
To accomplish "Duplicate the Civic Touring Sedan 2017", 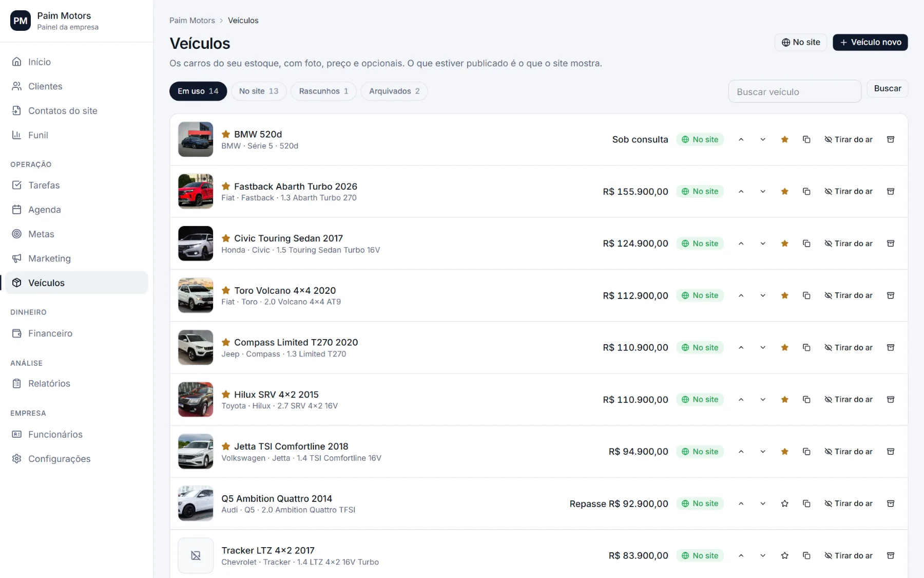I will pyautogui.click(x=806, y=244).
